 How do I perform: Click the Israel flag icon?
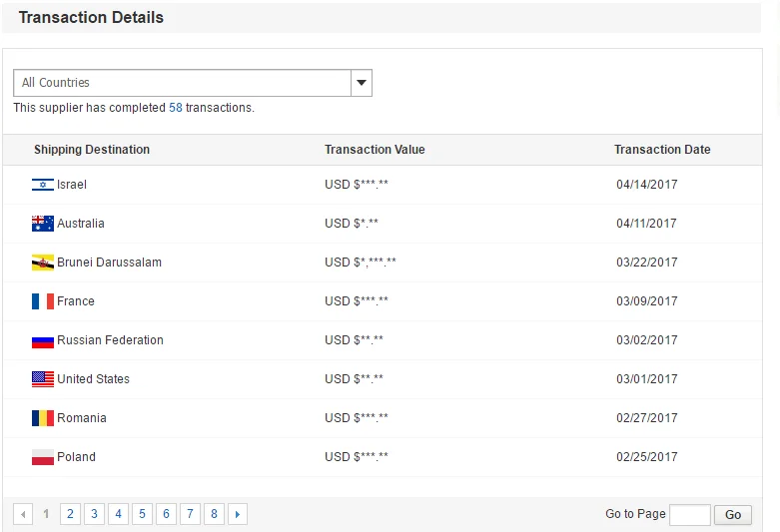(42, 185)
